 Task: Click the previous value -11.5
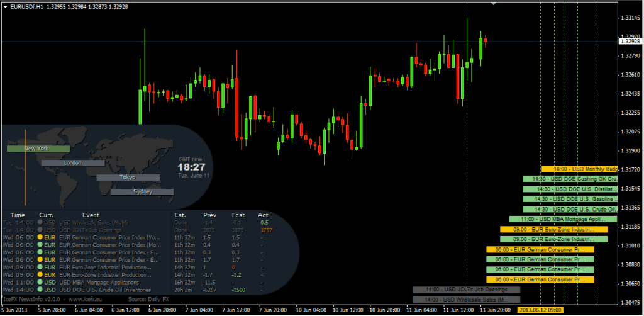pyautogui.click(x=209, y=283)
